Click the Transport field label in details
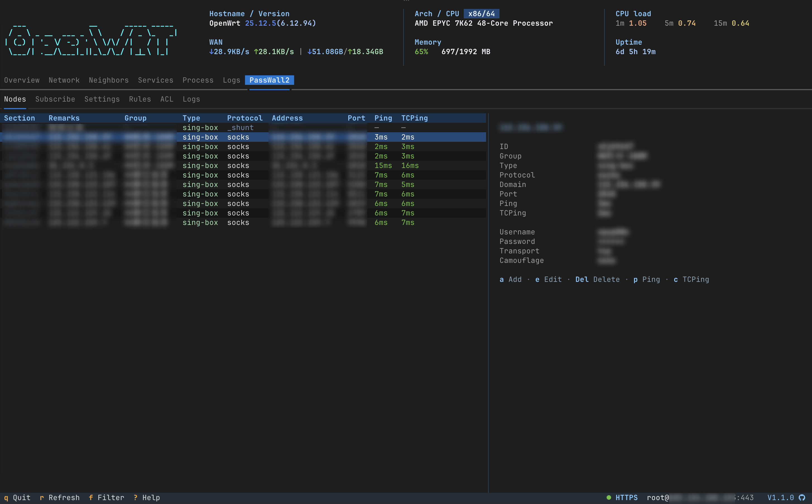Viewport: 812px width, 504px height. tap(520, 251)
